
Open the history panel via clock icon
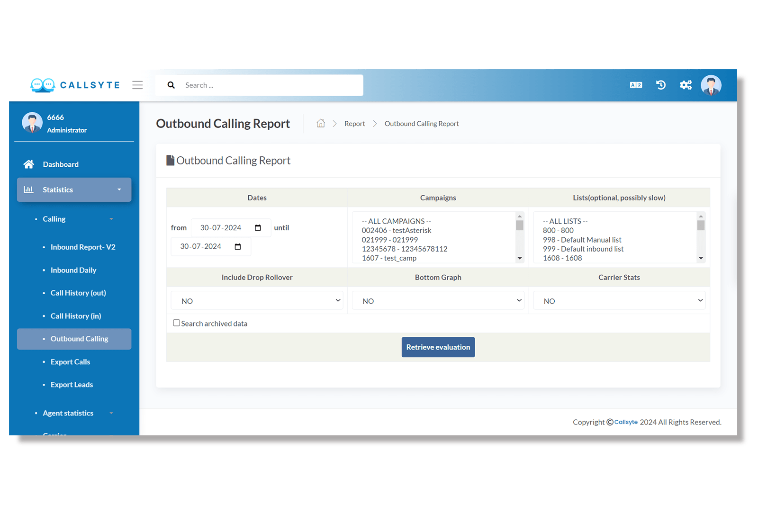[x=660, y=85]
